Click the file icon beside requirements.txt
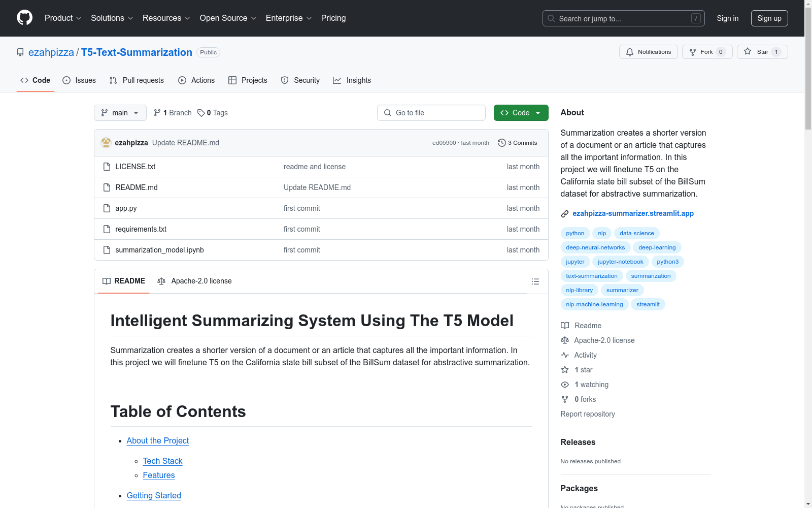The image size is (812, 508). pos(107,229)
